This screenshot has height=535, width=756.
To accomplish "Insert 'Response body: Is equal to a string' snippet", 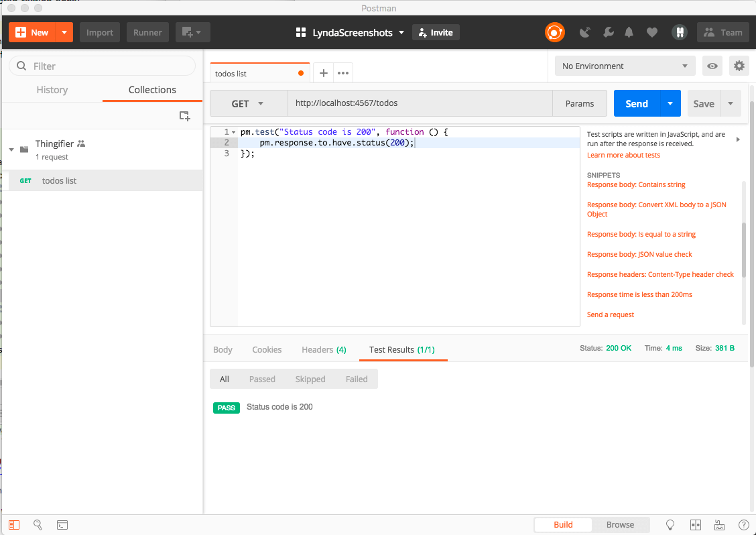I will (641, 235).
